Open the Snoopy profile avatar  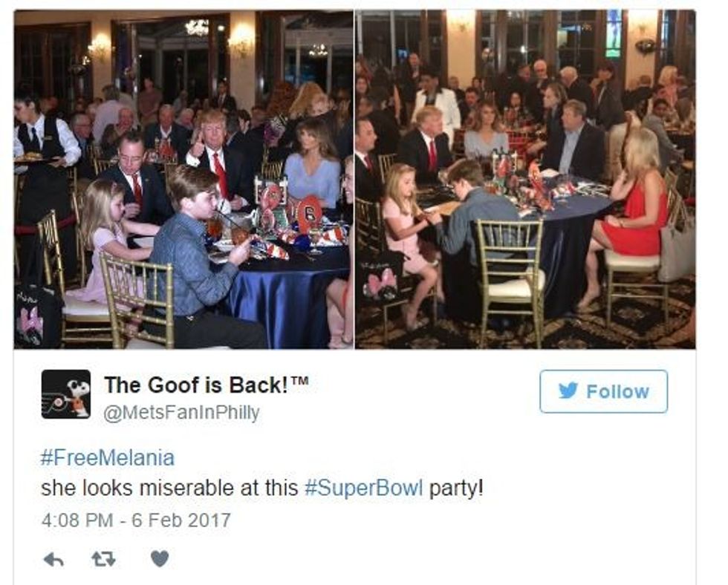pyautogui.click(x=66, y=394)
